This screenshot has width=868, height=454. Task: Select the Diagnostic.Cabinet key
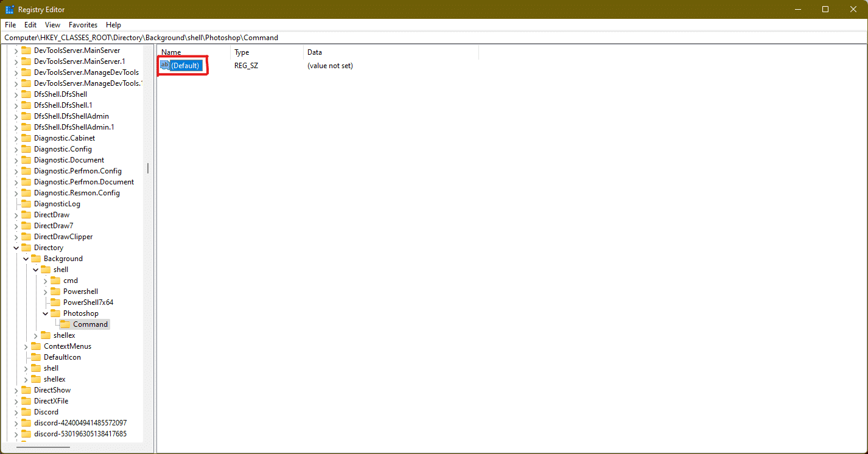65,138
